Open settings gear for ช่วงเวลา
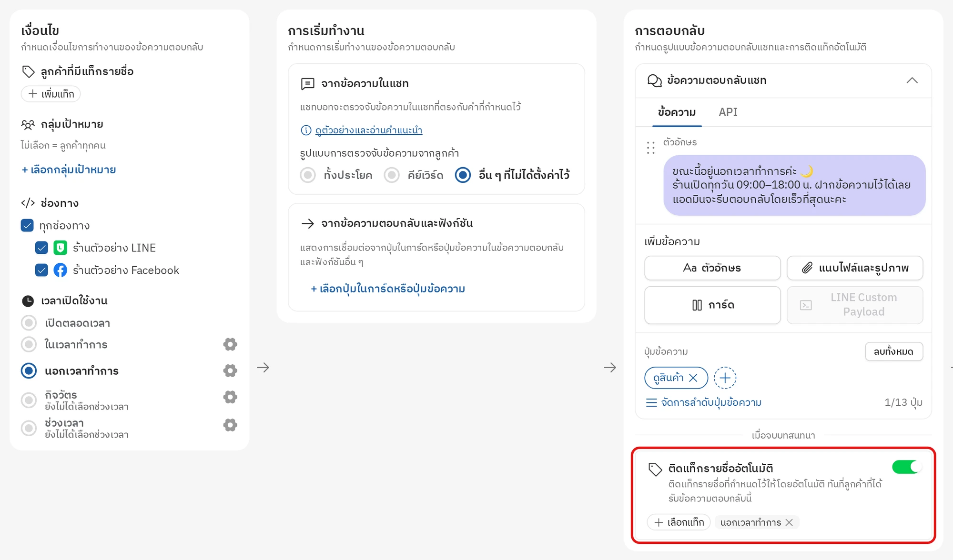 230,425
